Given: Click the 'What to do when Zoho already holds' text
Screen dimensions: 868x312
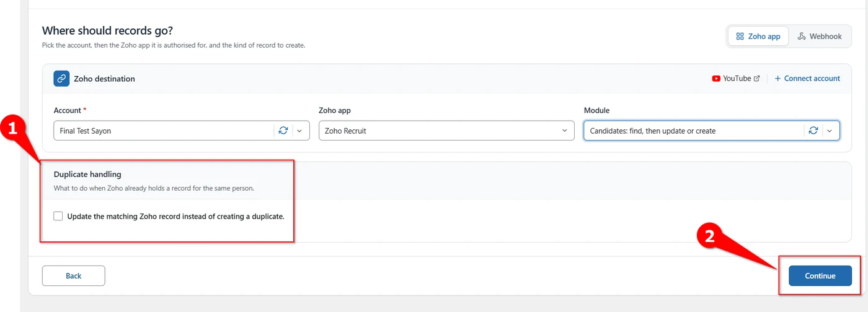Looking at the screenshot, I should 154,188.
